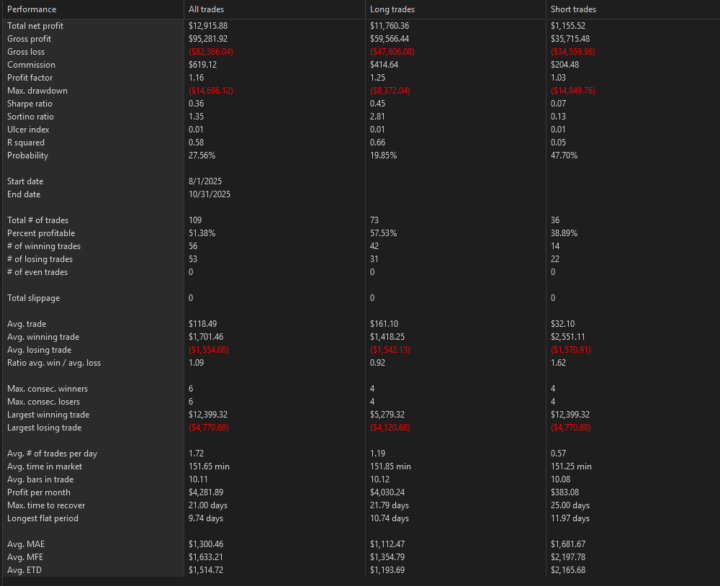Select Long trades profit factor 1.25

pyautogui.click(x=377, y=78)
